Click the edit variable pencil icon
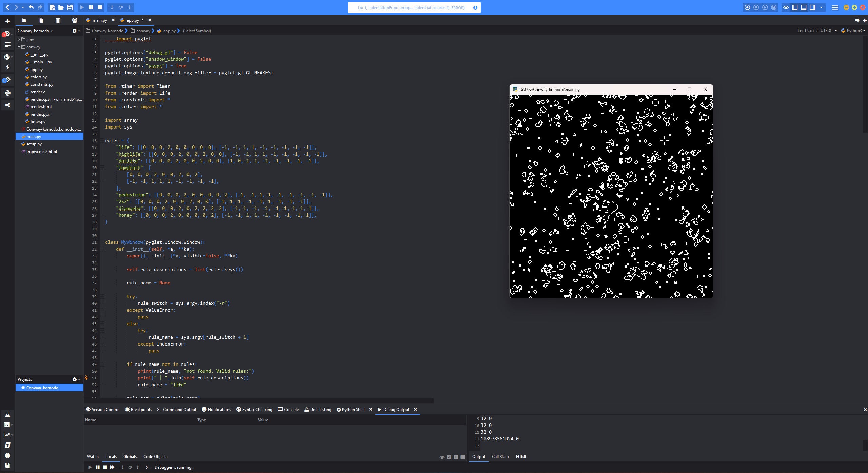The image size is (868, 473). click(449, 457)
